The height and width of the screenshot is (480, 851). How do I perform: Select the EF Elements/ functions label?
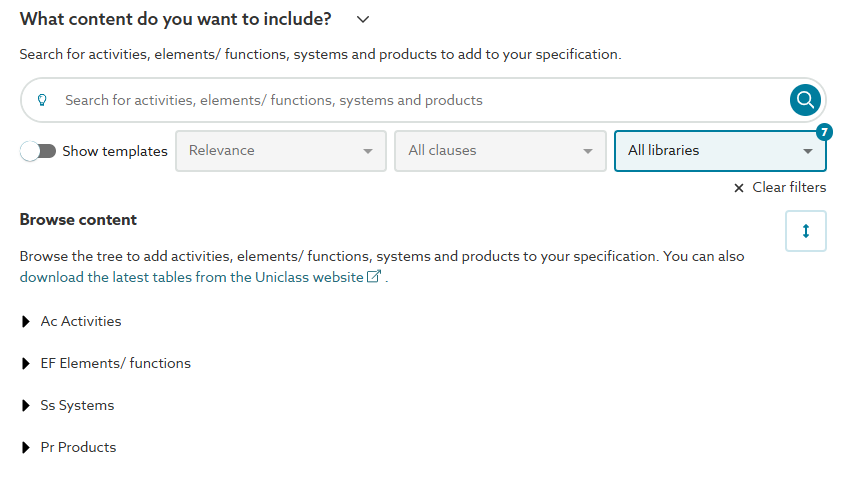[115, 364]
